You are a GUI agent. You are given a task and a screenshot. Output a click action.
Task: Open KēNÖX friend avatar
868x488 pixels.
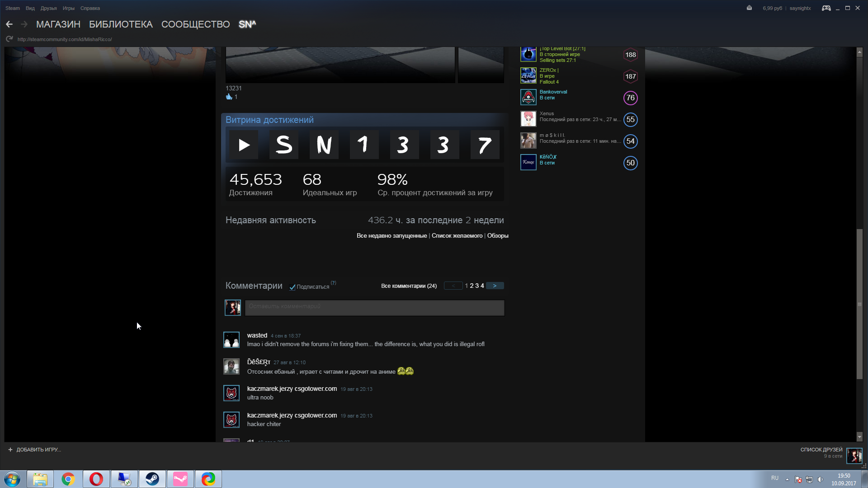click(x=528, y=162)
